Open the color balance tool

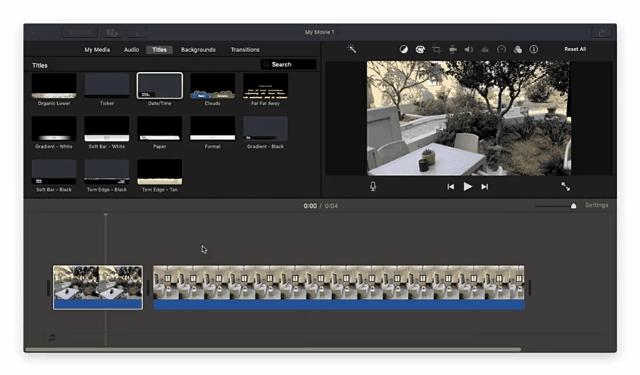click(404, 49)
